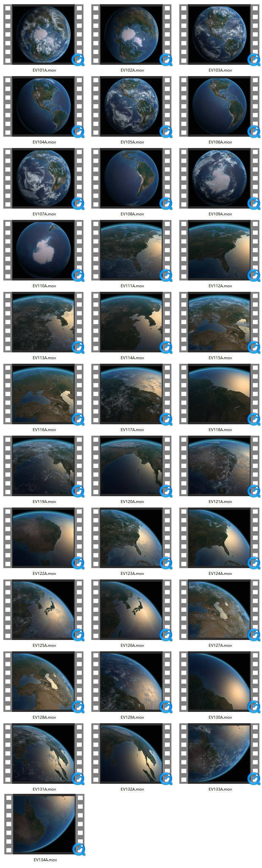Viewport: 262px width, 868px height.
Task: Select the EV121A.mov thumbnail
Action: pyautogui.click(x=219, y=466)
